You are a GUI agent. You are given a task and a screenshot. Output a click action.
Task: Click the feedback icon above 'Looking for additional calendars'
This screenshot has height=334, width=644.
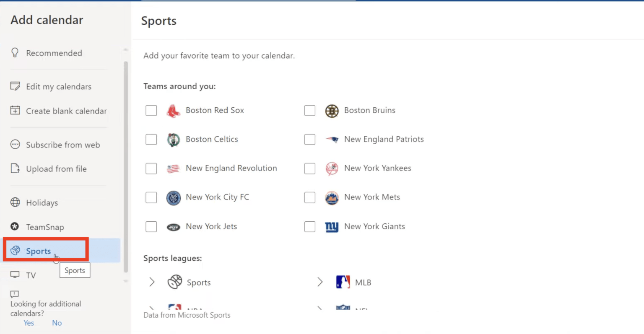[x=15, y=294]
